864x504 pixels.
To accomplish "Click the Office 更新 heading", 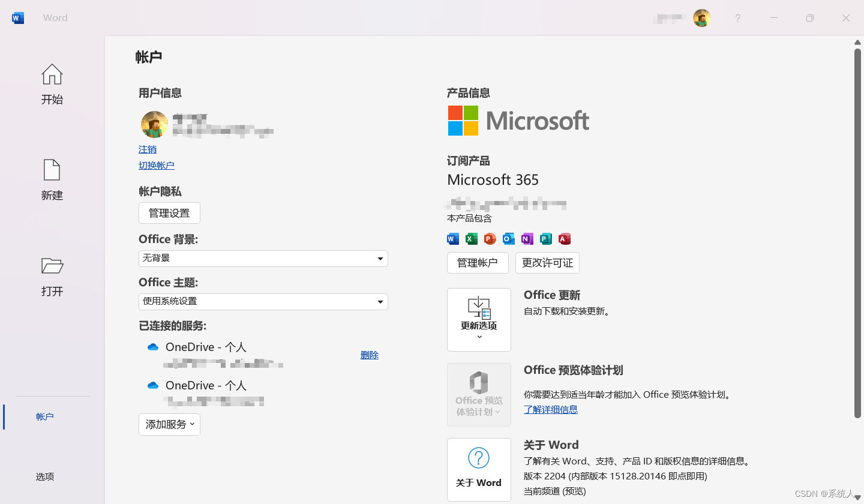I will pos(552,295).
